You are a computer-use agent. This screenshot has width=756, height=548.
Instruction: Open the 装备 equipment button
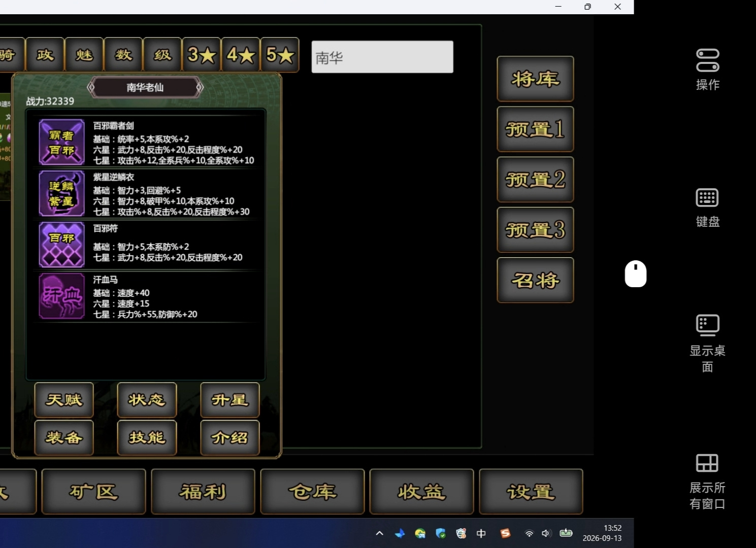pyautogui.click(x=64, y=437)
